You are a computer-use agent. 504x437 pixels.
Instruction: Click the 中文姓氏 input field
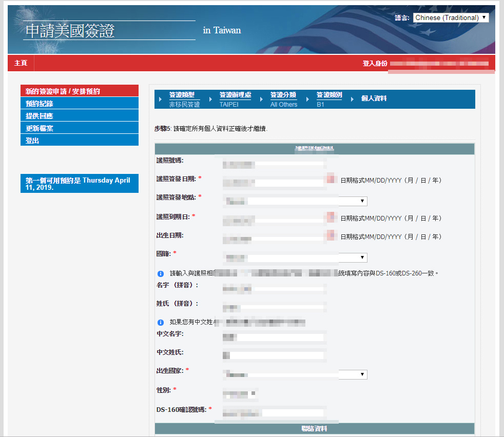click(x=274, y=355)
